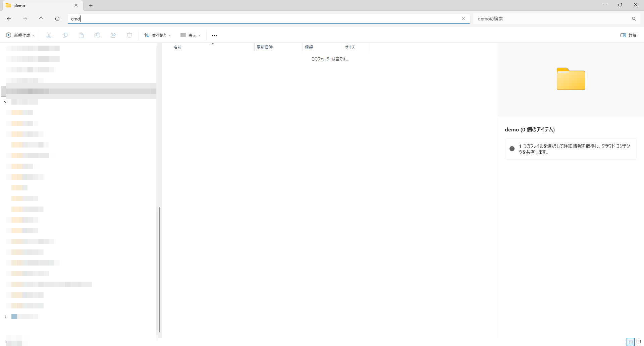The image size is (644, 346).
Task: Go forward with the arrow button
Action: pyautogui.click(x=25, y=19)
